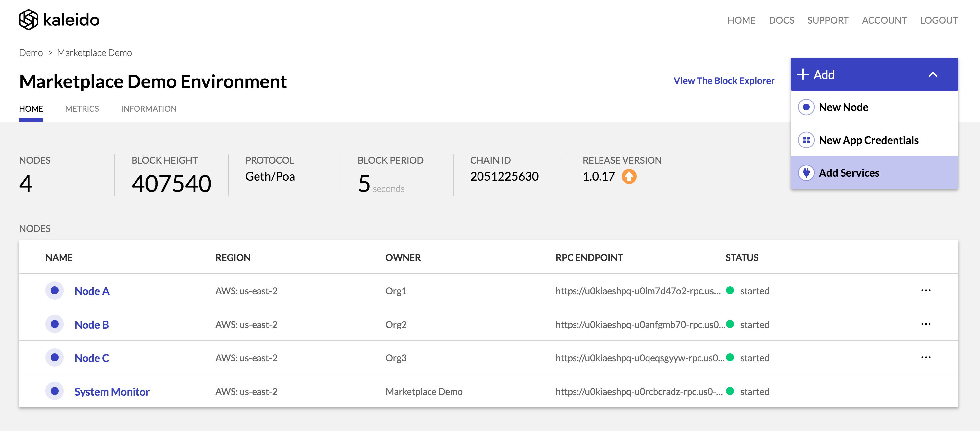Click the Marketplace Demo breadcrumb
This screenshot has height=431, width=980.
94,53
